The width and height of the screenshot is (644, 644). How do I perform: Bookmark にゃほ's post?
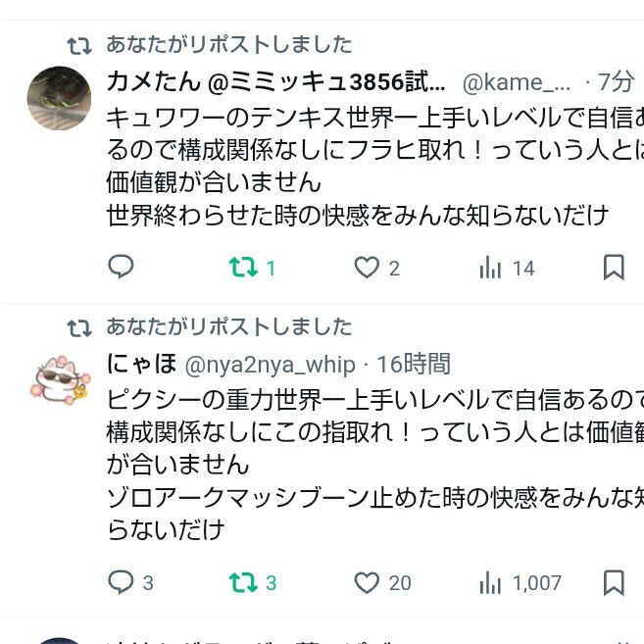coord(614,582)
